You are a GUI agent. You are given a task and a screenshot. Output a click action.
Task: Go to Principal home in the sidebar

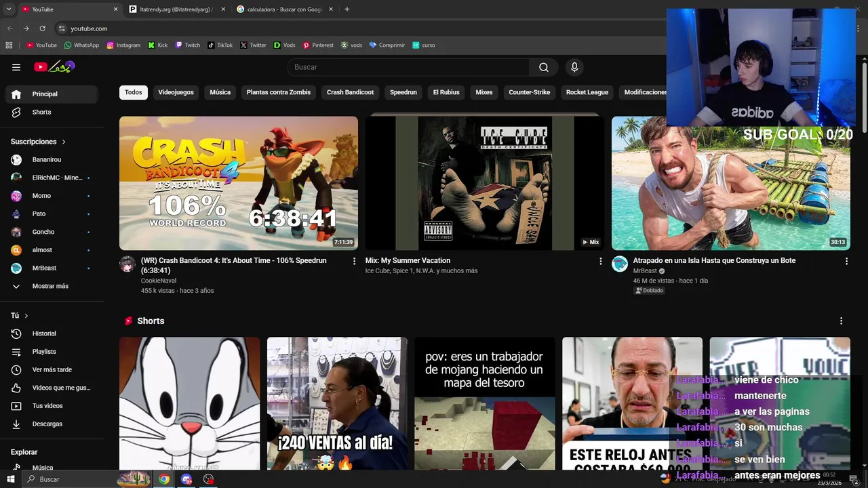click(52, 94)
